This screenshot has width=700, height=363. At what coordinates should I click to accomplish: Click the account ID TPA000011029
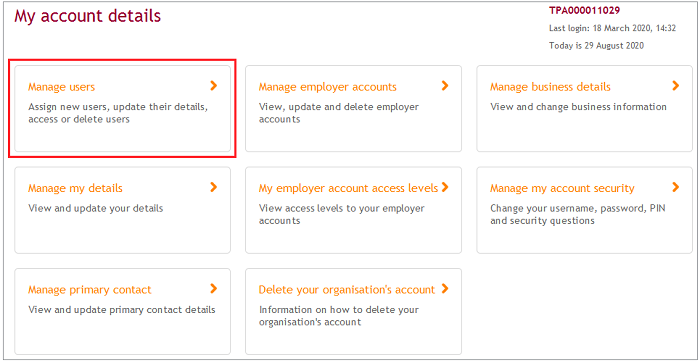click(x=584, y=10)
